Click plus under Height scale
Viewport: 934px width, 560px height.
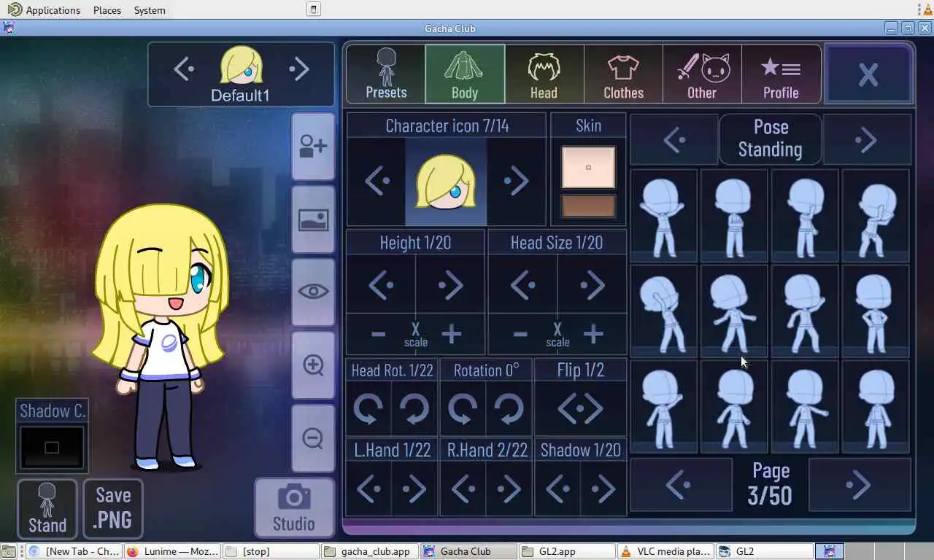coord(452,335)
